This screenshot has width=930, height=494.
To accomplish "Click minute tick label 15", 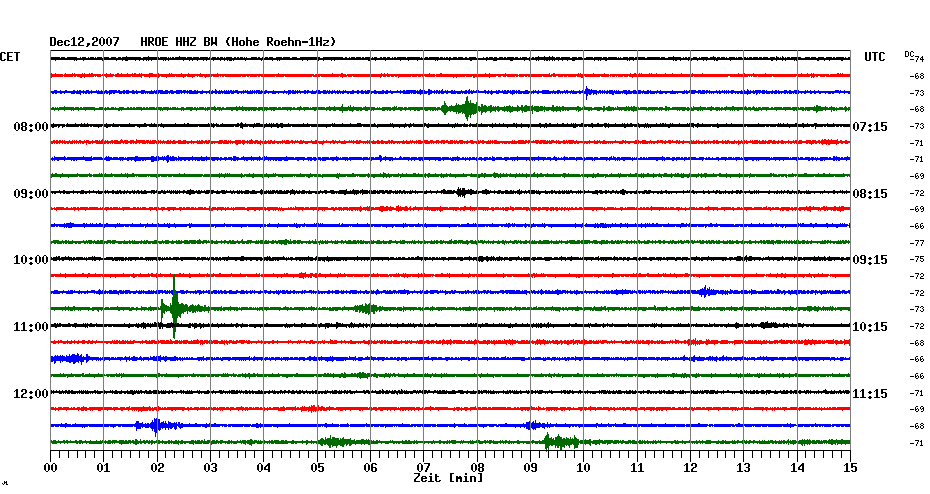I will tap(850, 468).
